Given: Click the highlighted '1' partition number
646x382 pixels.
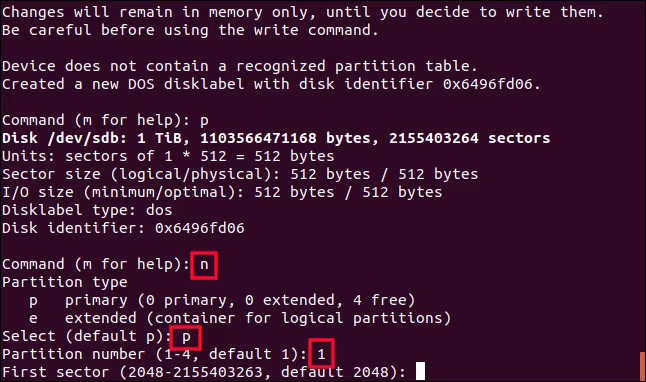Looking at the screenshot, I should pos(321,354).
